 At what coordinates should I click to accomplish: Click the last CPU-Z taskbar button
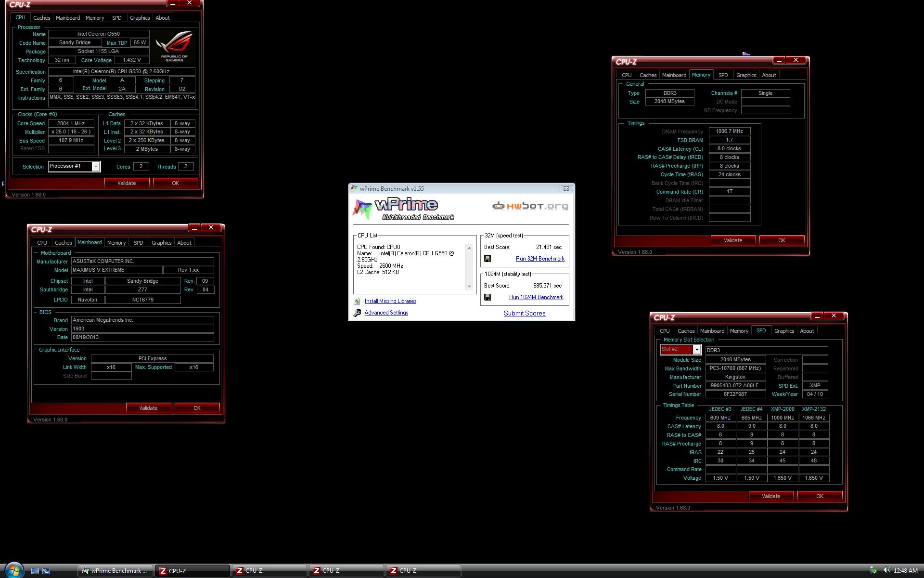(423, 571)
